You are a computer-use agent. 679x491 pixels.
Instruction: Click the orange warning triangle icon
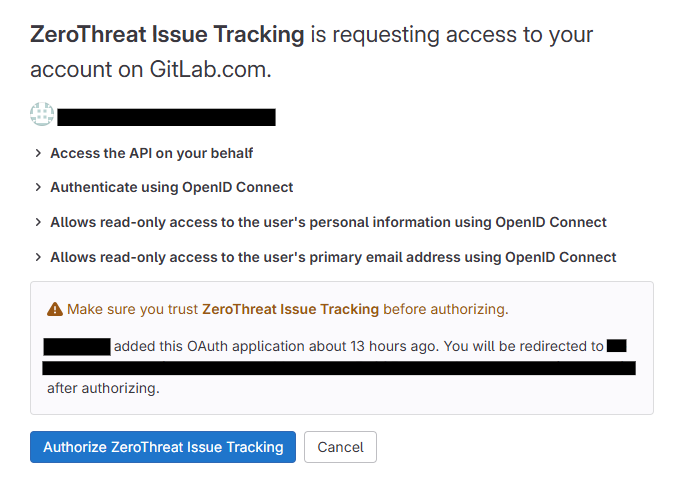[x=54, y=309]
